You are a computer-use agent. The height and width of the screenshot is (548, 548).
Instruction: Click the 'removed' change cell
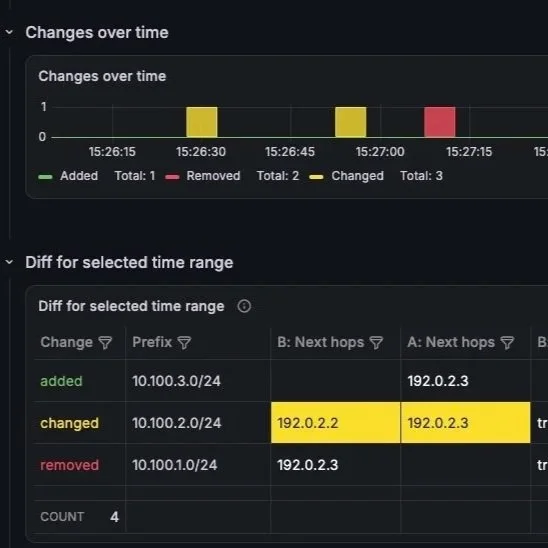pyautogui.click(x=70, y=465)
